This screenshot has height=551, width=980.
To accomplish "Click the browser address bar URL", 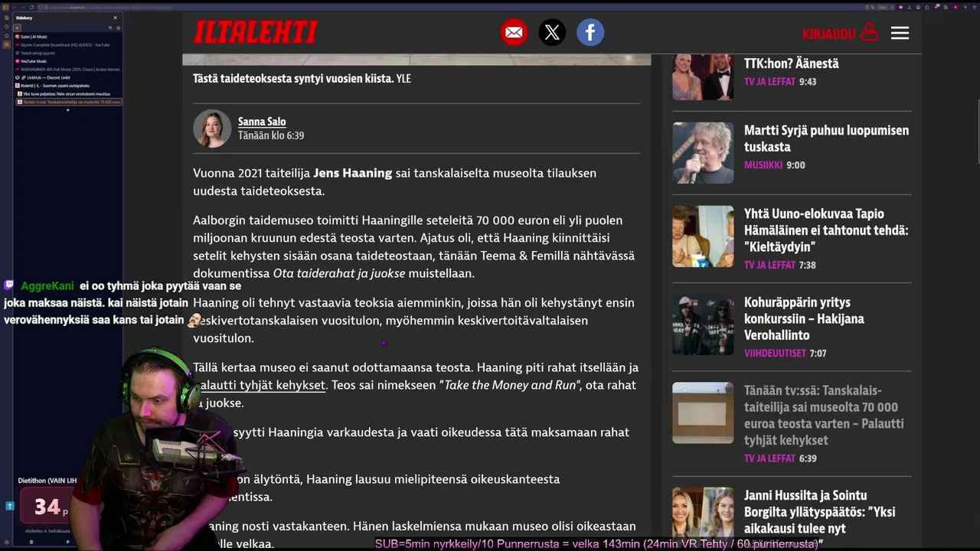I will pyautogui.click(x=111, y=7).
